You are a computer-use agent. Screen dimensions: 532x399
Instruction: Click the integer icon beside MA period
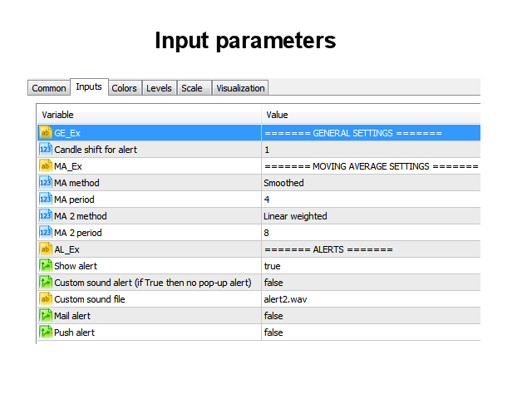click(46, 199)
